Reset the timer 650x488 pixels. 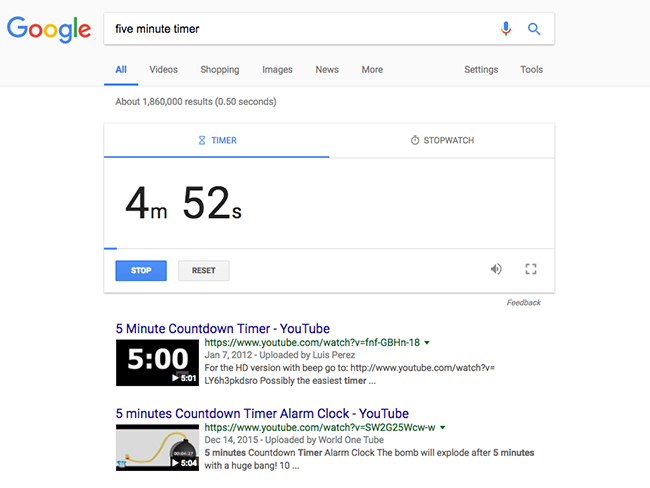204,270
